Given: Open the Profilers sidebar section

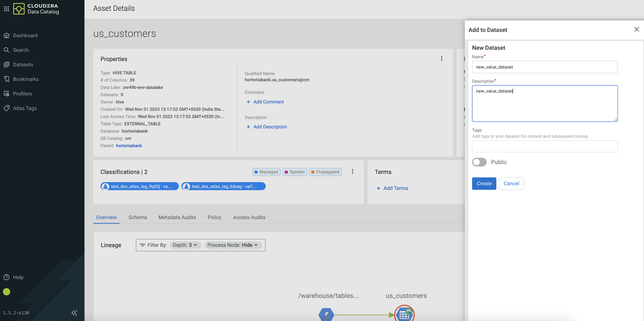Looking at the screenshot, I should click(22, 94).
